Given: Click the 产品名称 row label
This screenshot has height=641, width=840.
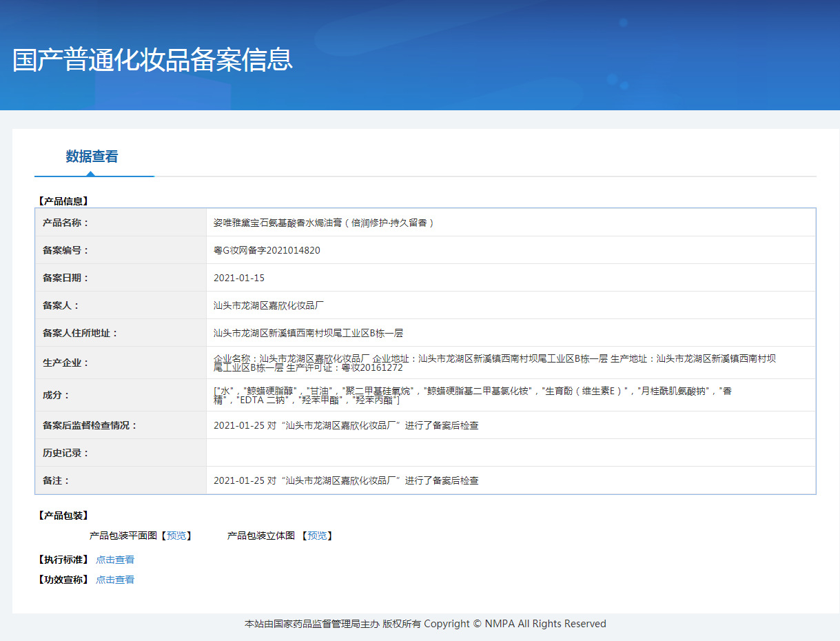Looking at the screenshot, I should tap(66, 223).
